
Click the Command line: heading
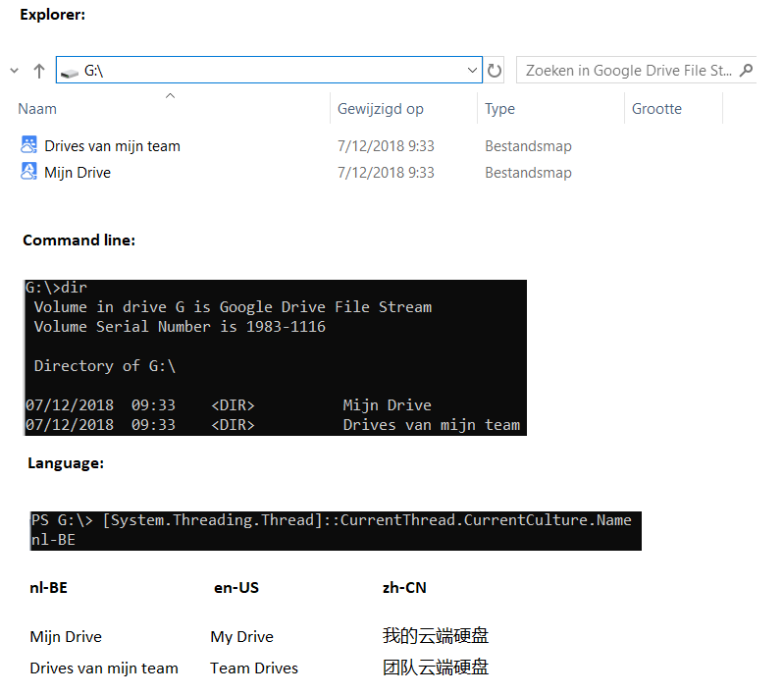tap(79, 241)
